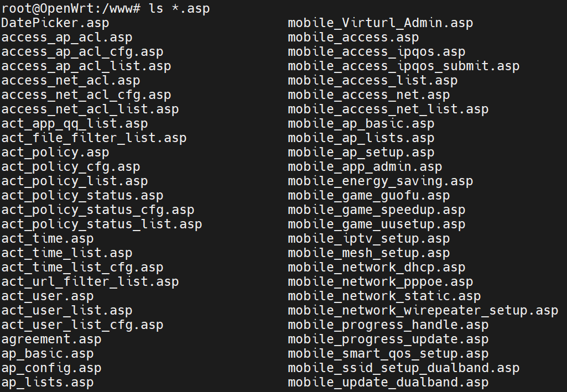This screenshot has height=392, width=567.
Task: Select mobile_network_wirepeater_setup.asp text
Action: point(423,311)
